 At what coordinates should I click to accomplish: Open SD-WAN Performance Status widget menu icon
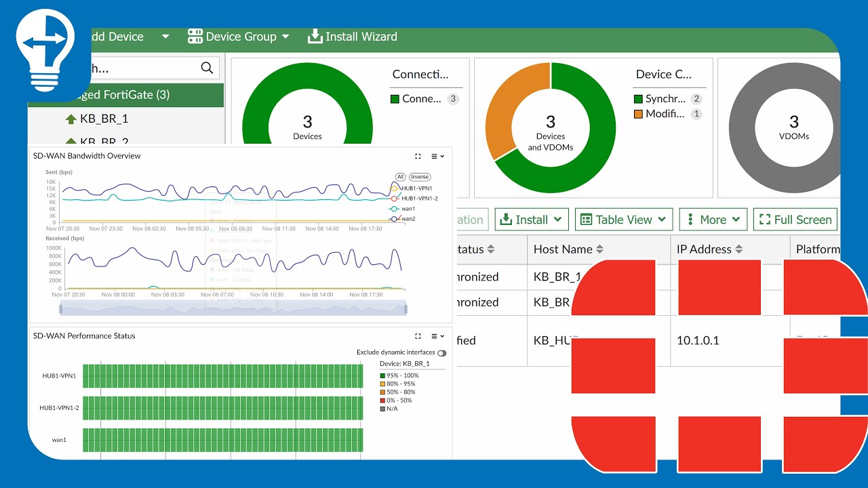click(437, 336)
